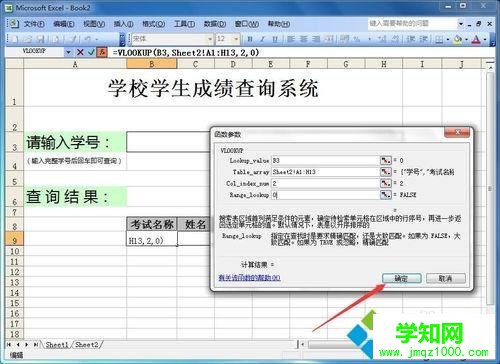Switch to the Sheet1 tab
Viewport: 500px width, 364px height.
(57, 345)
